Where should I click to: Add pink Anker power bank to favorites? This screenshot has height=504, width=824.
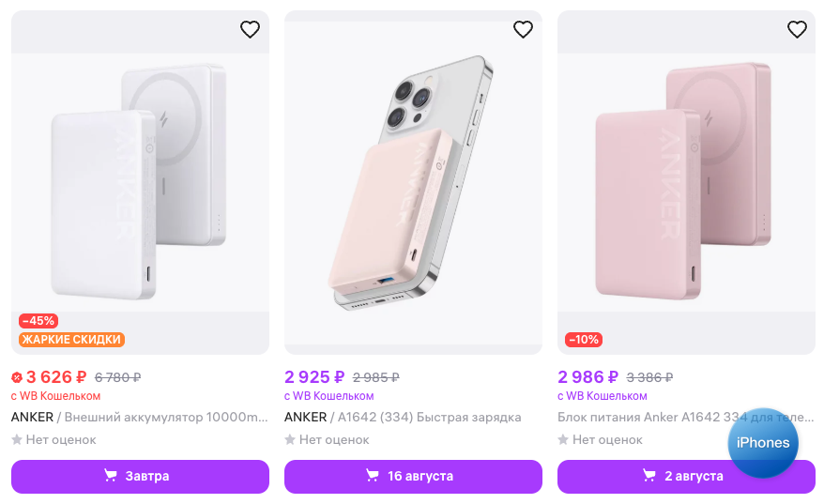797,30
